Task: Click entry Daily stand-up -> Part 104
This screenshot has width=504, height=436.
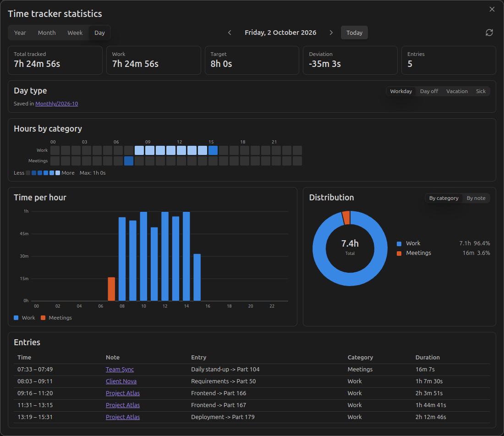Action: tap(225, 370)
